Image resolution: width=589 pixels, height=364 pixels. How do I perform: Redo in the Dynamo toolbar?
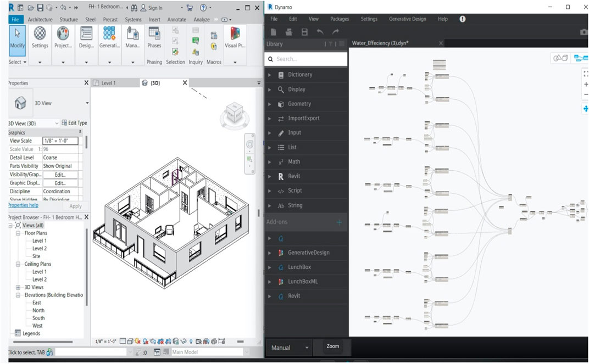335,32
